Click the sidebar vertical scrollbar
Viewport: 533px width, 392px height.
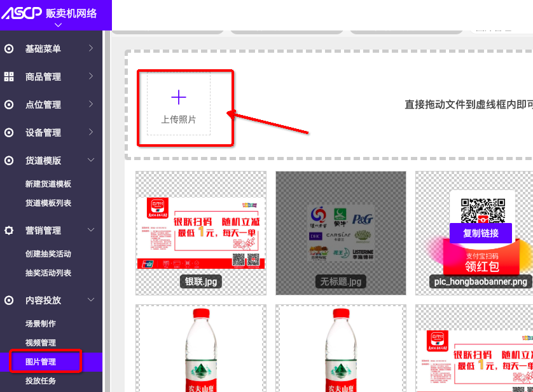point(107,210)
